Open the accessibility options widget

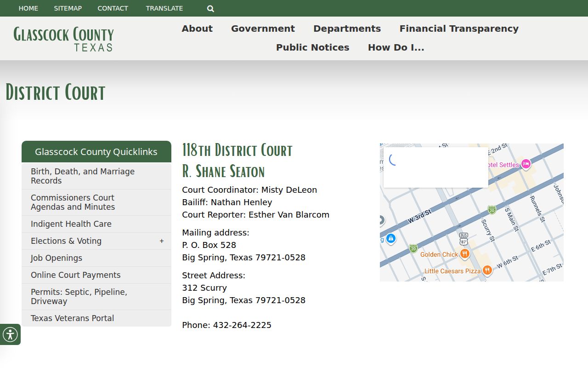10,334
